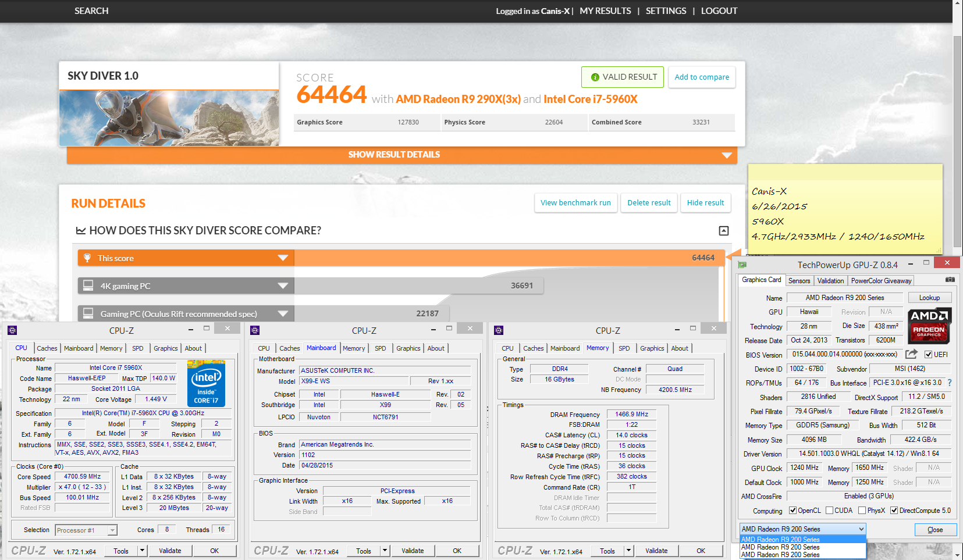The height and width of the screenshot is (560, 963).
Task: Click the GPU Name field in GPU-Z
Action: [x=844, y=298]
